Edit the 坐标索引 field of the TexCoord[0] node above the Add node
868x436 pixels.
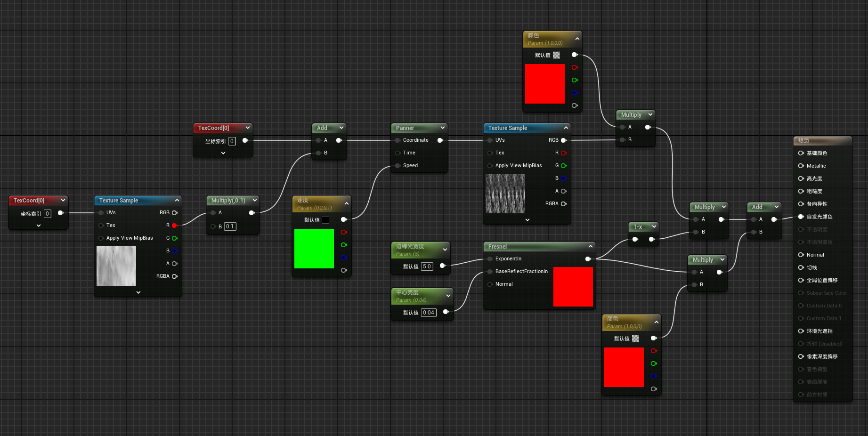coord(232,141)
